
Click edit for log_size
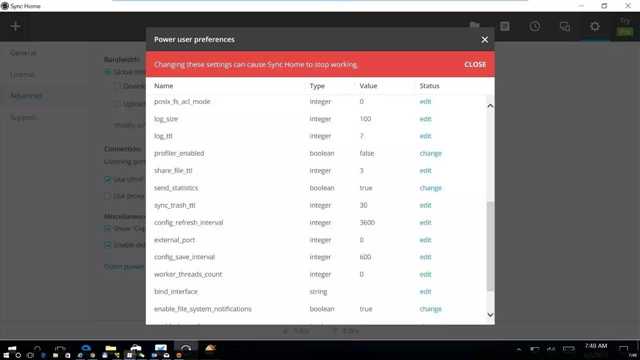point(425,119)
